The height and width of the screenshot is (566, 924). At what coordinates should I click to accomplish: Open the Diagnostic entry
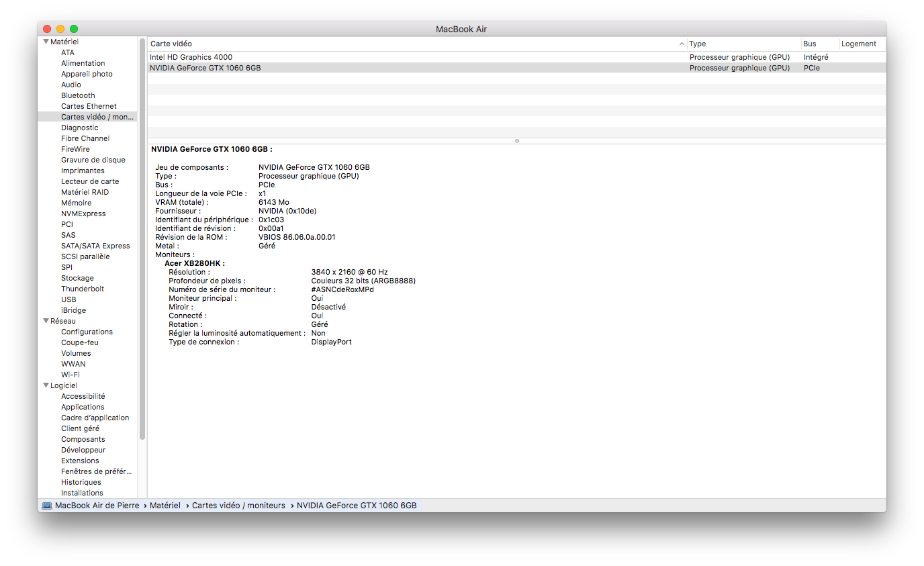click(80, 128)
